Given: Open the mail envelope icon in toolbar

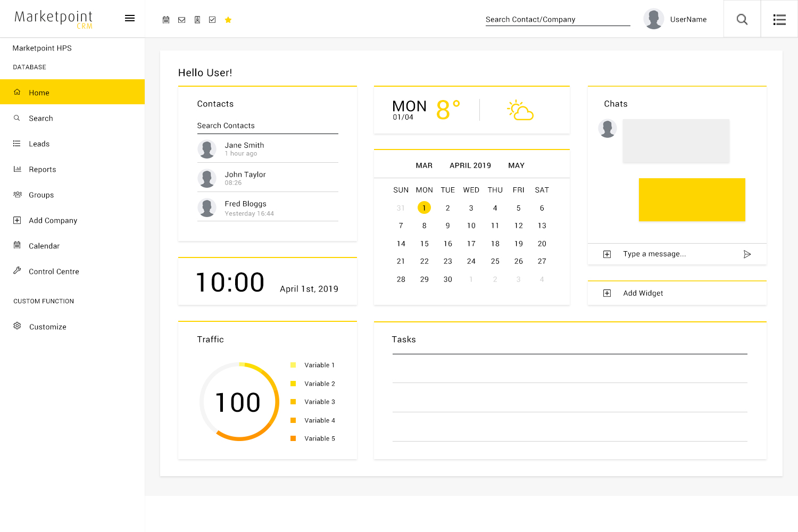Looking at the screenshot, I should click(181, 20).
